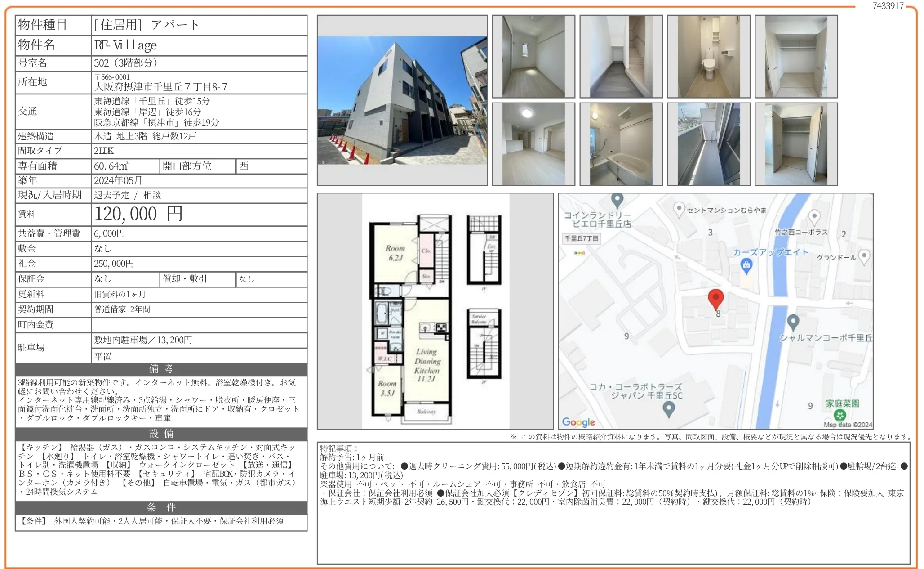Click the red location pin on map
Screen dimensions: 924x569
pos(715,298)
